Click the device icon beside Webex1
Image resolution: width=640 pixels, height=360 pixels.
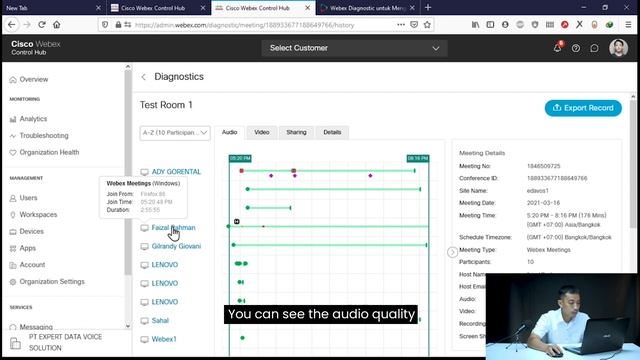coord(144,340)
